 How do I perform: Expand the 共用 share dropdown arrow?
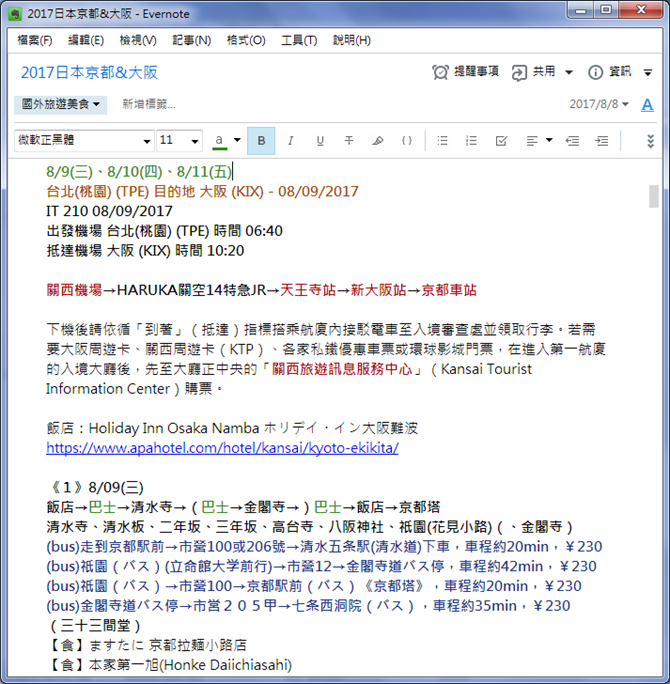569,72
